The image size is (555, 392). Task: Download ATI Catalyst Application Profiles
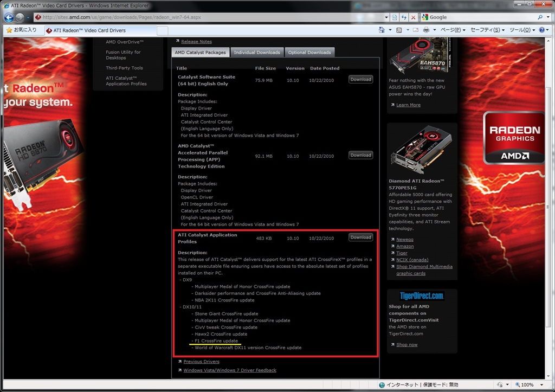click(x=360, y=237)
